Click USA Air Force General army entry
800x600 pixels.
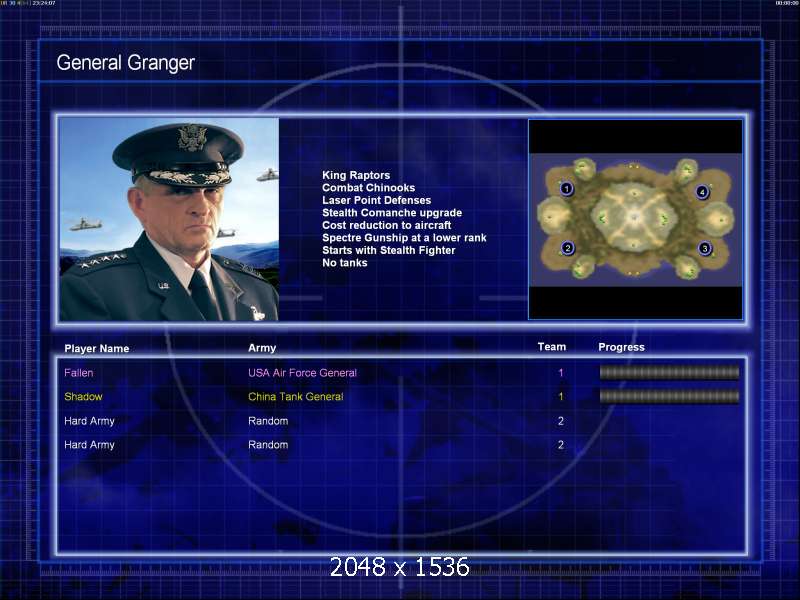click(302, 373)
